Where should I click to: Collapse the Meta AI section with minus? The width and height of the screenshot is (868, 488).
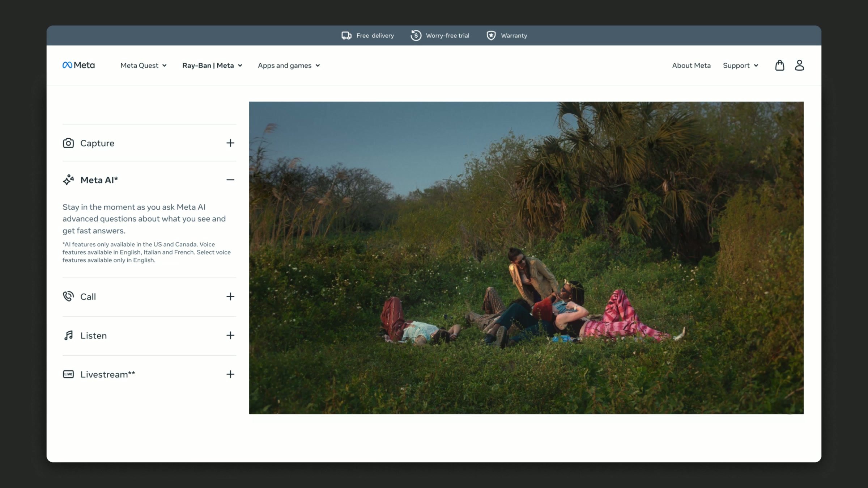point(230,180)
